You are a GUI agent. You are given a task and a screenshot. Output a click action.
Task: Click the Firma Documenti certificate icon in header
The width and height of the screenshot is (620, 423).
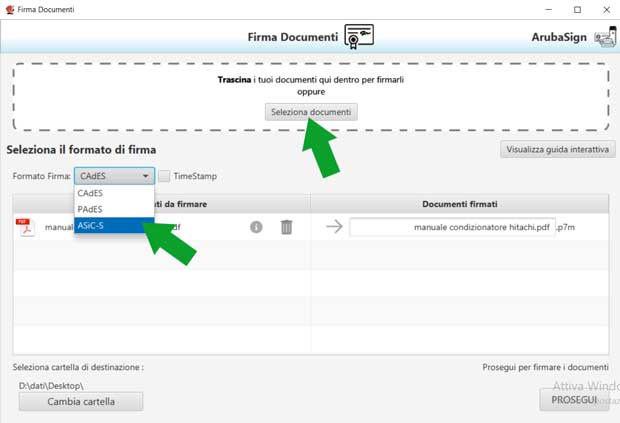[359, 36]
